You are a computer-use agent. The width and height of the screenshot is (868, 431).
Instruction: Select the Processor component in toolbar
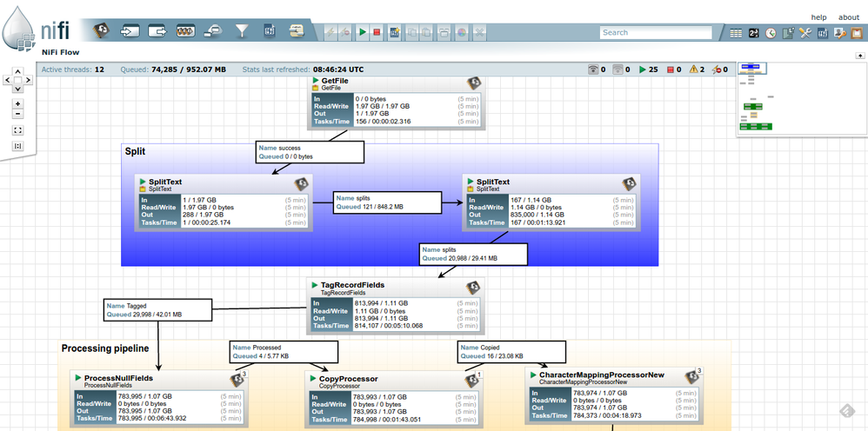102,31
